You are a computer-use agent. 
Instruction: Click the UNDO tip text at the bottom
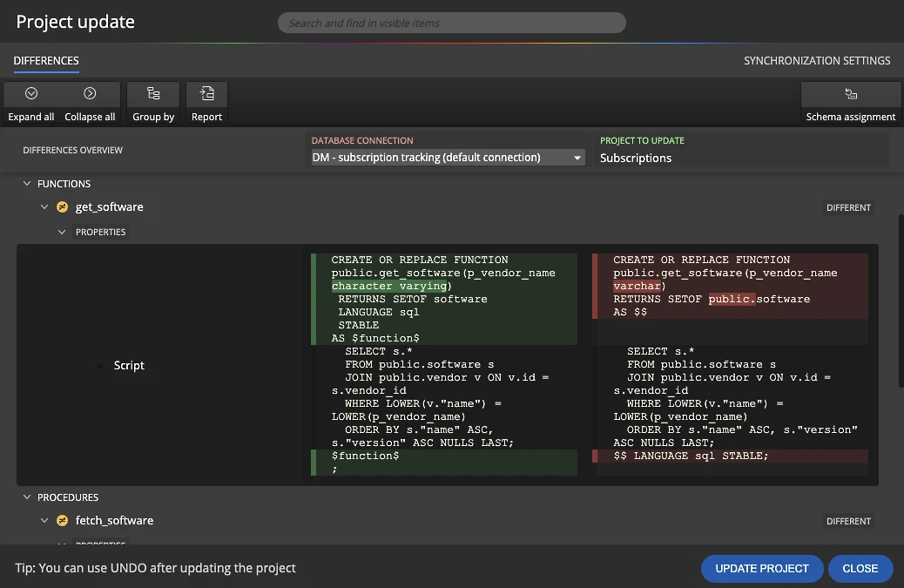(x=155, y=568)
